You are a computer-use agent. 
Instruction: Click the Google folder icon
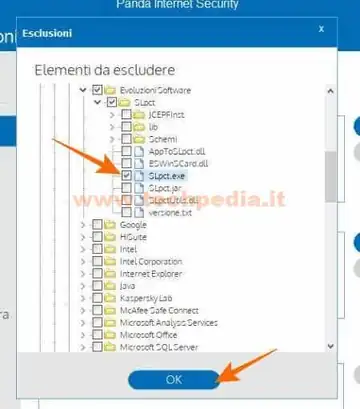click(x=110, y=225)
